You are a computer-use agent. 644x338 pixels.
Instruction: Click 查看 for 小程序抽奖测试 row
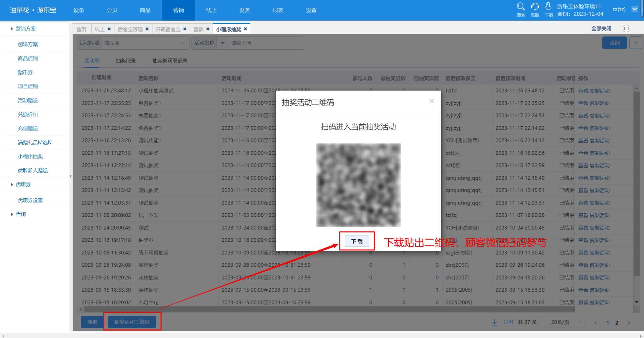tap(583, 91)
